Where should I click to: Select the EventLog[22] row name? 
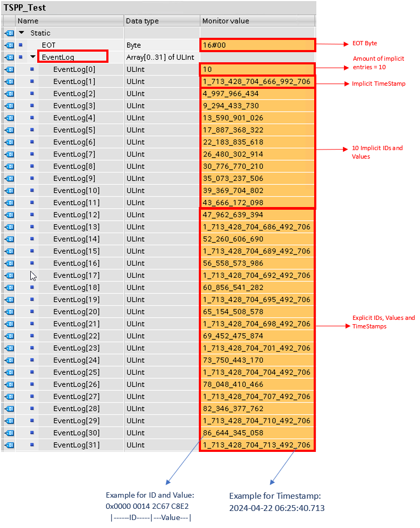tap(77, 336)
